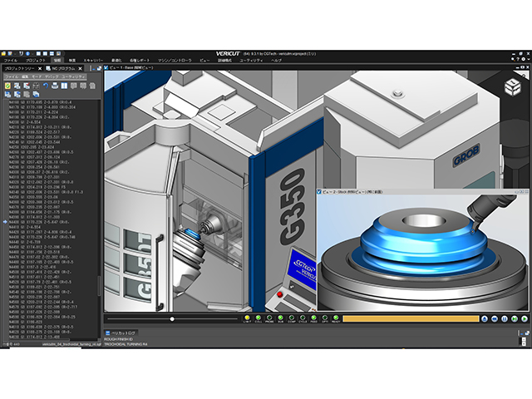Open ファイル menu inside NC program panel
This screenshot has width=532, height=399.
[x=12, y=77]
